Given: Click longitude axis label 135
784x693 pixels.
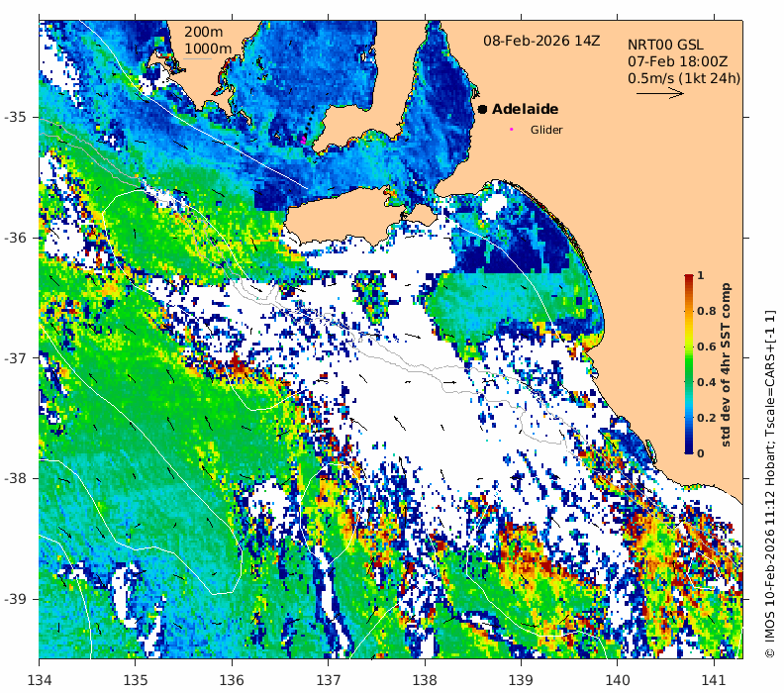Looking at the screenshot, I should point(136,680).
